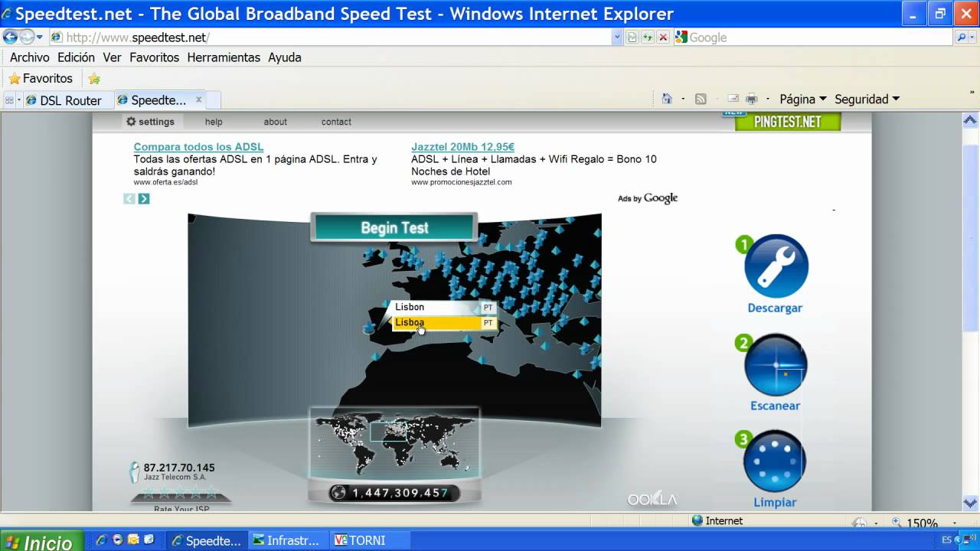Click the RSS feeds toolbar icon
Image resolution: width=980 pixels, height=551 pixels.
700,99
